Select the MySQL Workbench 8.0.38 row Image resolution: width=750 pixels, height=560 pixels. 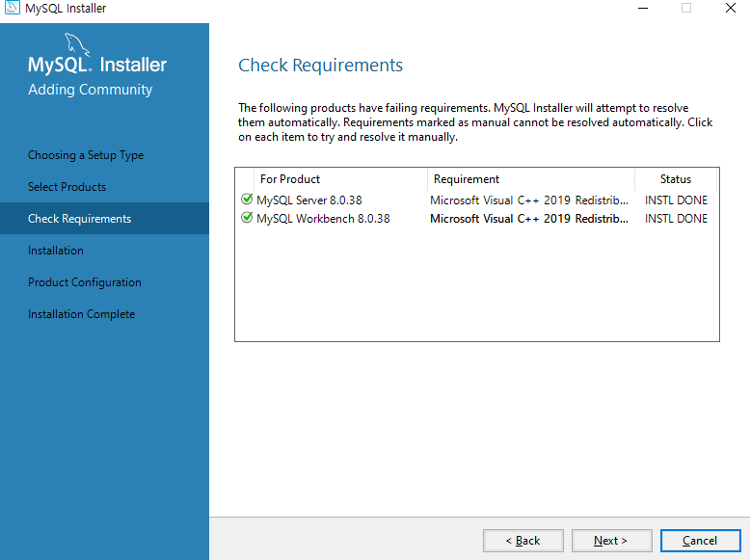point(477,219)
